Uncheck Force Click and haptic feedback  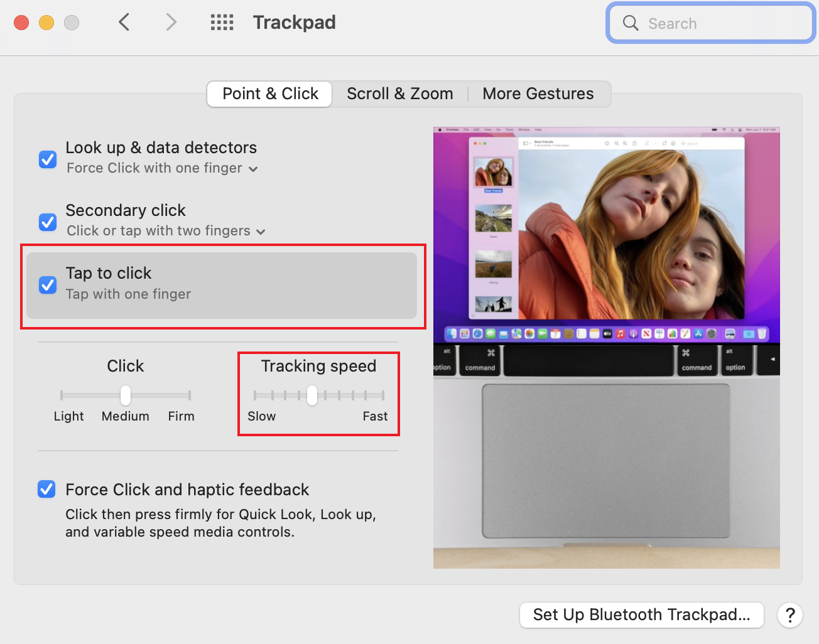pos(46,489)
